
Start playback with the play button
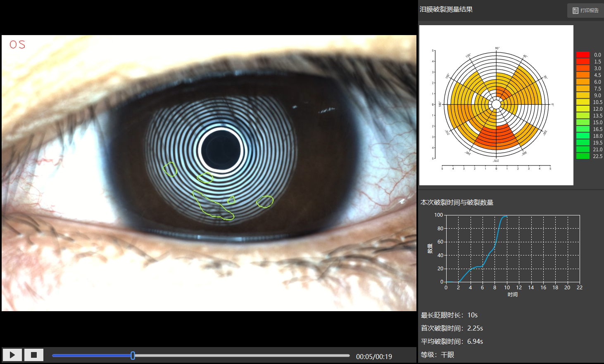pyautogui.click(x=12, y=355)
